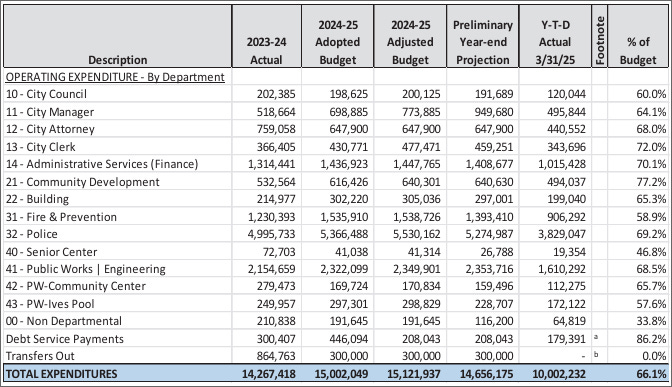
Task: Select the OPERATING EXPENDITURE - By Department heading
Action: [115, 77]
